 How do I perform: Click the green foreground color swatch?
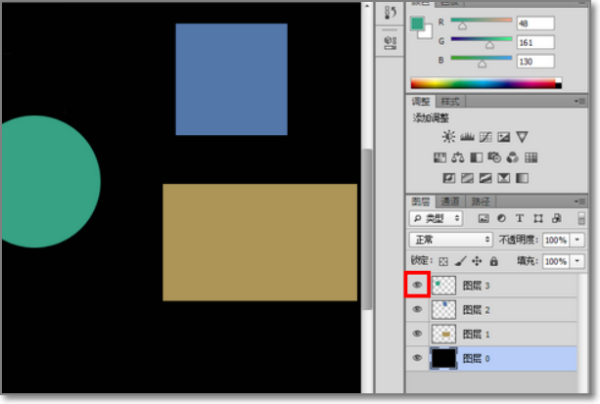(416, 23)
